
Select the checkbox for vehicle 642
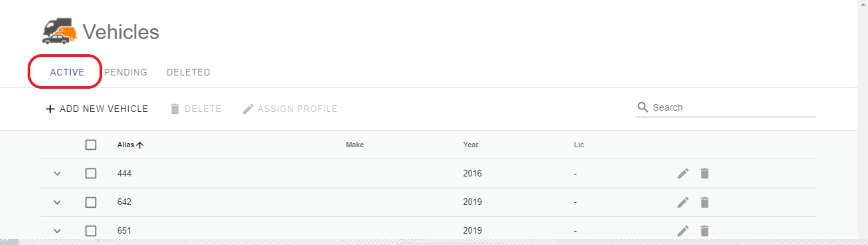91,202
